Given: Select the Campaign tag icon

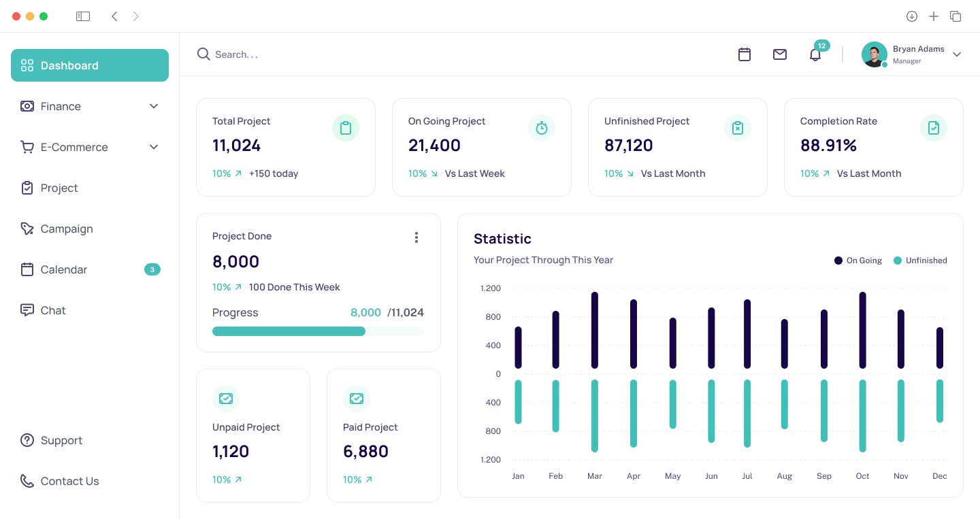Looking at the screenshot, I should [x=27, y=229].
